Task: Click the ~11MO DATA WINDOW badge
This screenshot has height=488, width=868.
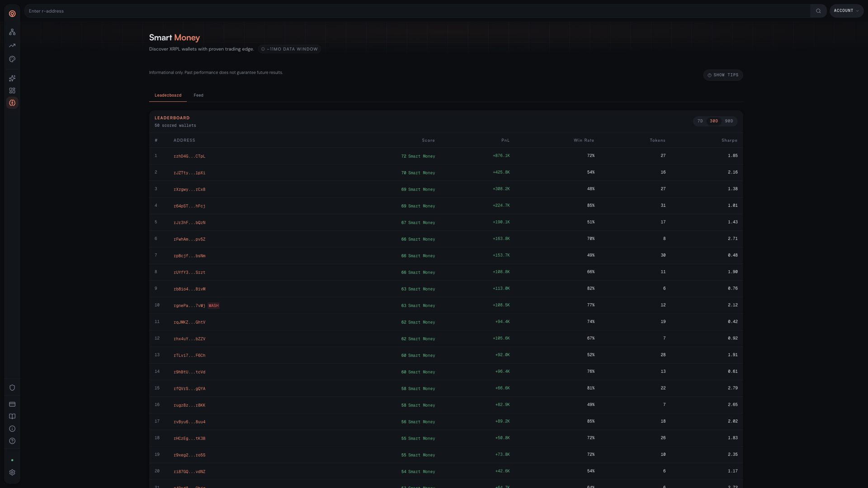Action: tap(289, 49)
